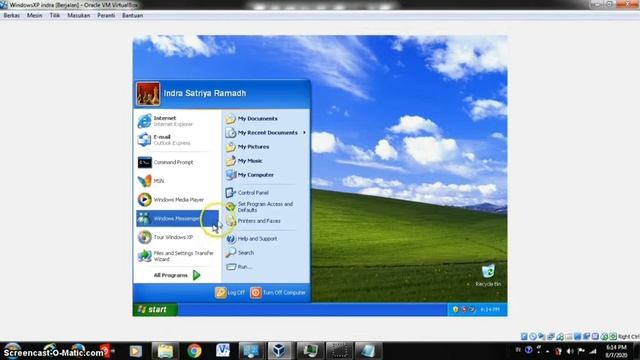
Task: Click the XP start button
Action: [x=155, y=309]
